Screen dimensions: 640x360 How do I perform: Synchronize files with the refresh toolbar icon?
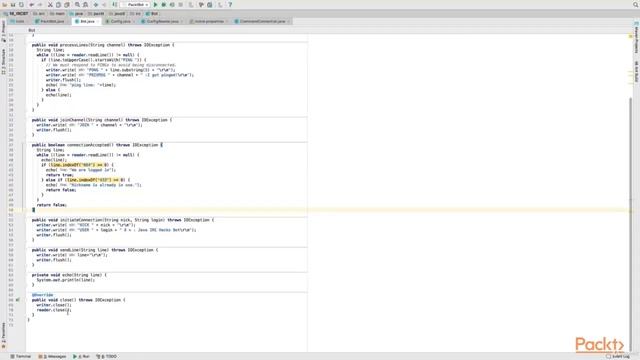21,4
